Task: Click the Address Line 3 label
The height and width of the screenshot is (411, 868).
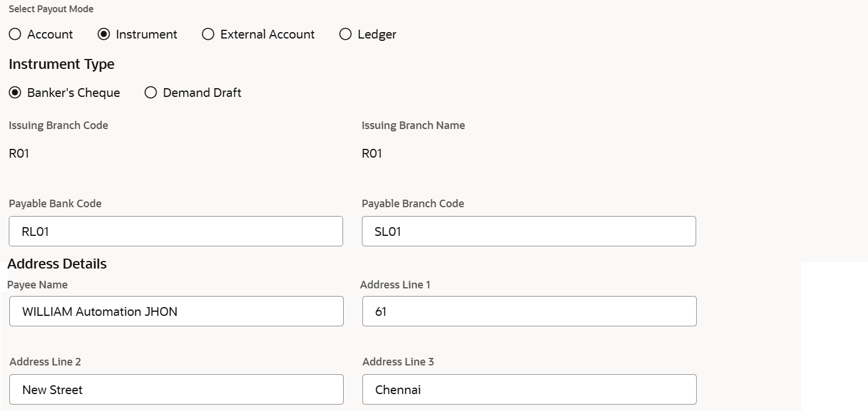Action: pos(398,362)
